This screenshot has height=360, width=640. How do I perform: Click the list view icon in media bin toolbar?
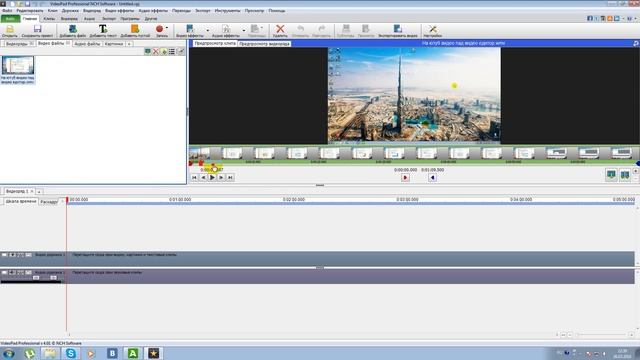pyautogui.click(x=172, y=51)
